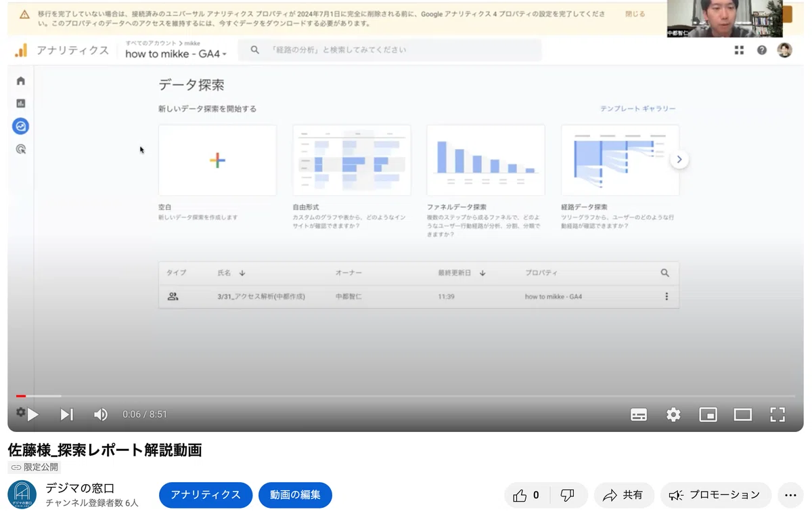The width and height of the screenshot is (812, 518).
Task: Open the more actions menu below the video
Action: (x=790, y=495)
